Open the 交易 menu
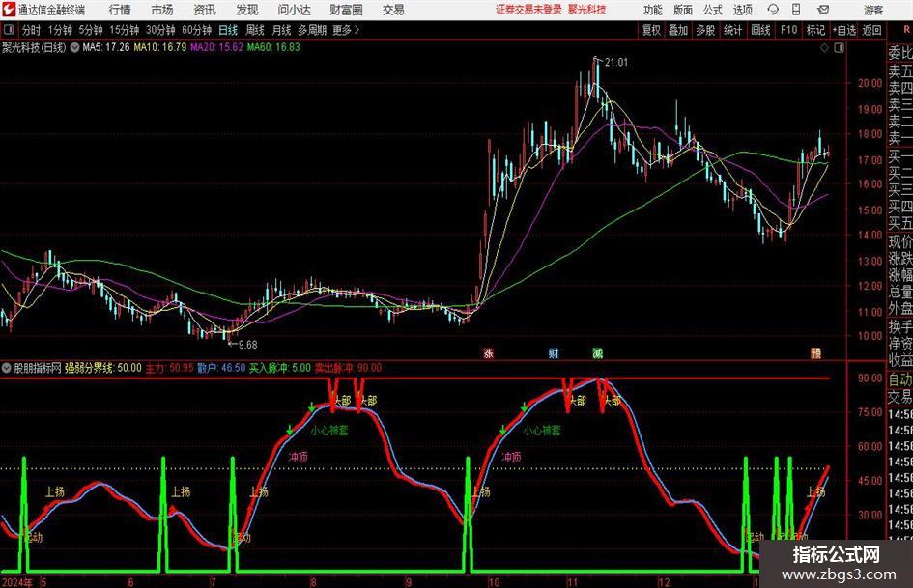913x588 pixels. coord(393,10)
